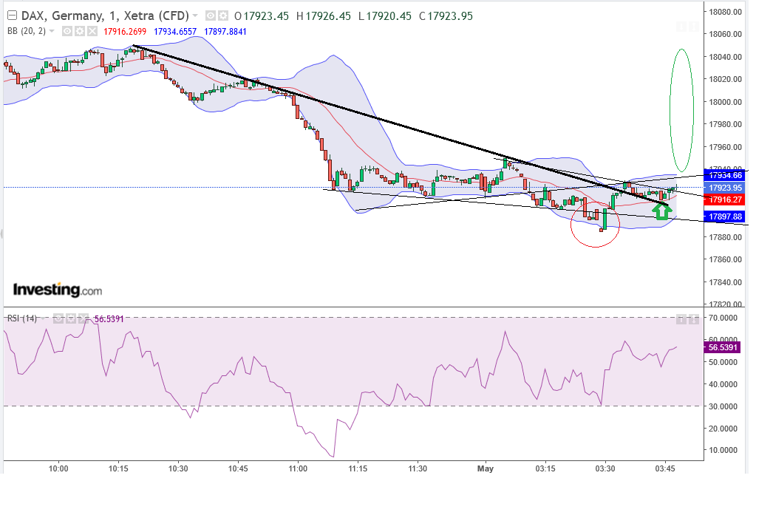This screenshot has width=773, height=532.
Task: Click the maximize pane icon in main chart
Action: tap(693, 27)
